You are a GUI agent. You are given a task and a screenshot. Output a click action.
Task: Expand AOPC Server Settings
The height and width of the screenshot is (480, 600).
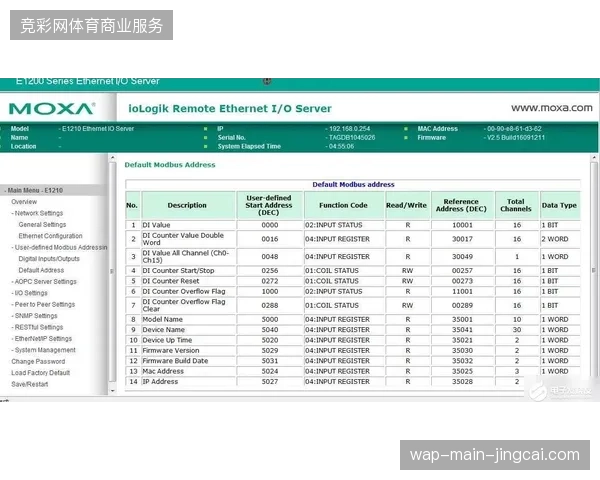point(45,282)
